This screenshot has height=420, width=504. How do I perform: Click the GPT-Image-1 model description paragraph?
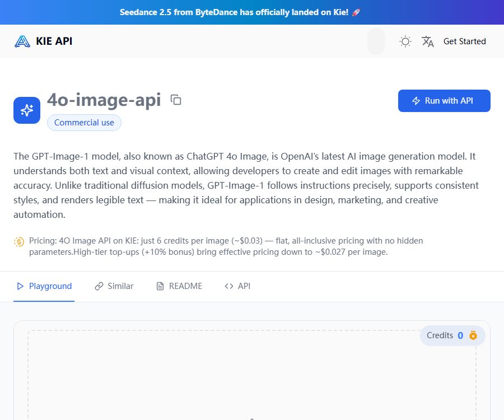click(246, 185)
